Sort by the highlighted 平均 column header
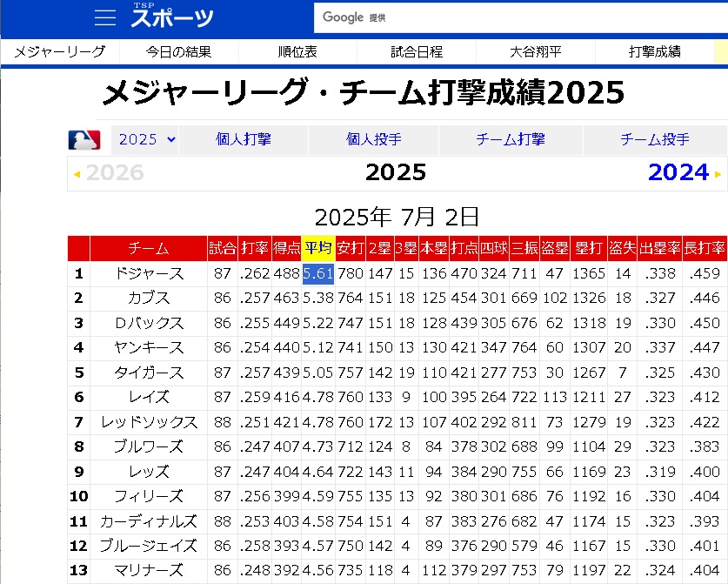The image size is (728, 584). pos(318,248)
